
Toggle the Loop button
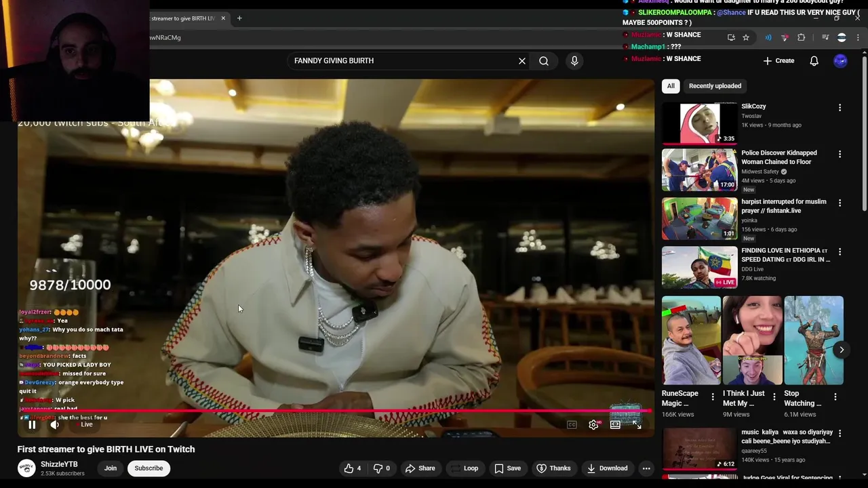465,468
